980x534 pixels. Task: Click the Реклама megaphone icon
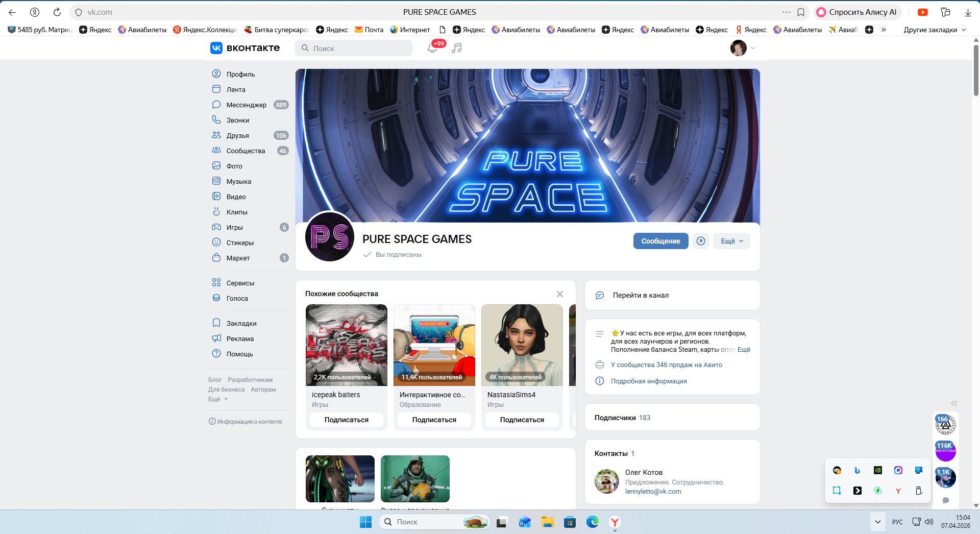[216, 338]
